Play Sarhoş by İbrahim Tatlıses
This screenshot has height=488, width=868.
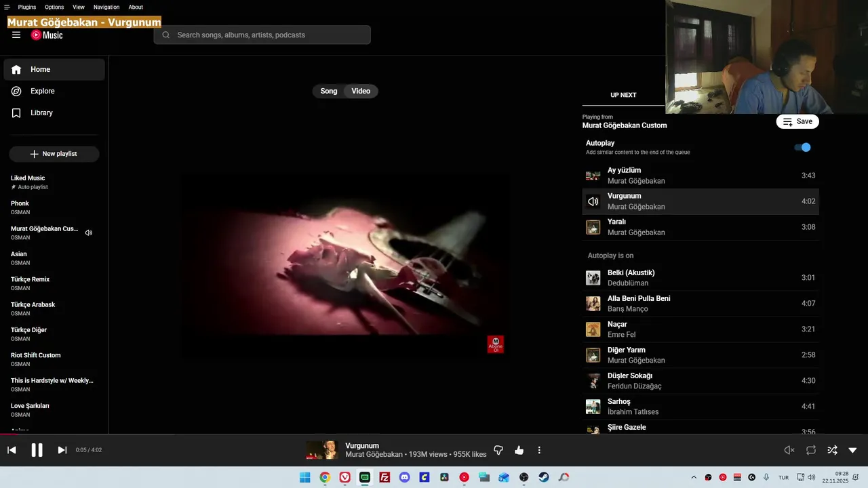tap(701, 407)
